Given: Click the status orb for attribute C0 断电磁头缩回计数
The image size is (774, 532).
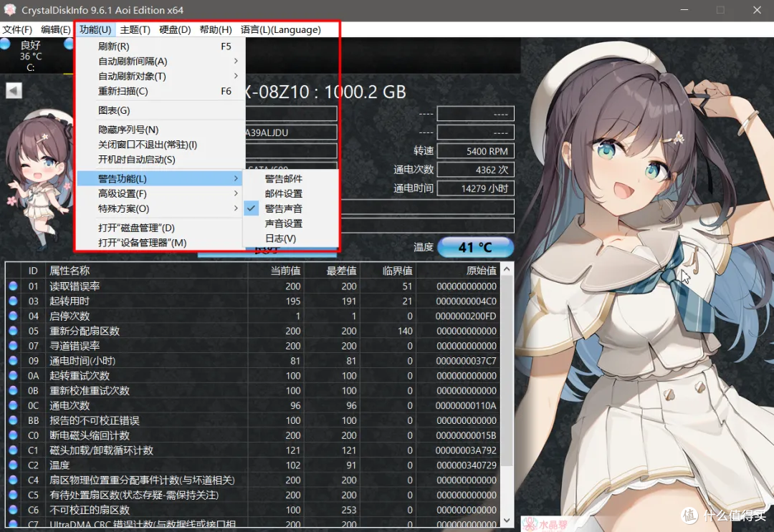Looking at the screenshot, I should (14, 435).
